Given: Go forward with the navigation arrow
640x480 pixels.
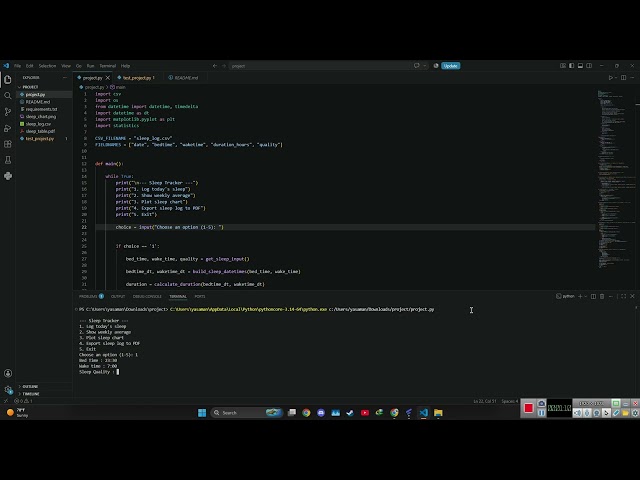Looking at the screenshot, I should 224,66.
